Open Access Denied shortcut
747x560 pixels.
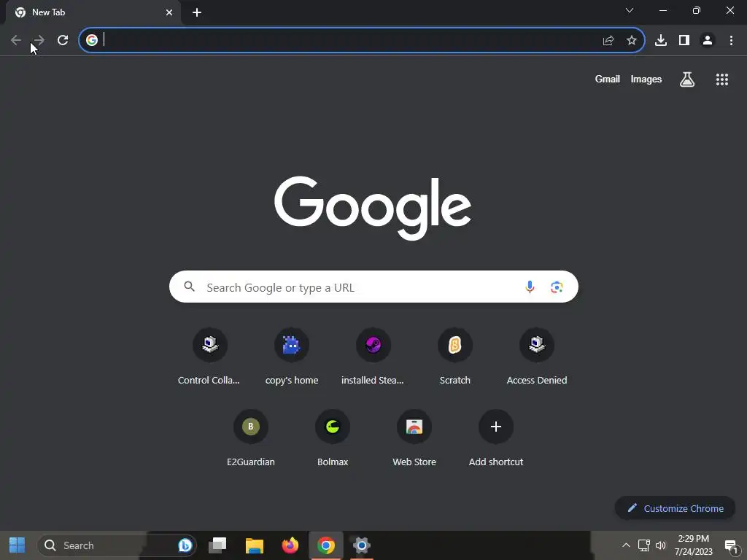pyautogui.click(x=537, y=355)
